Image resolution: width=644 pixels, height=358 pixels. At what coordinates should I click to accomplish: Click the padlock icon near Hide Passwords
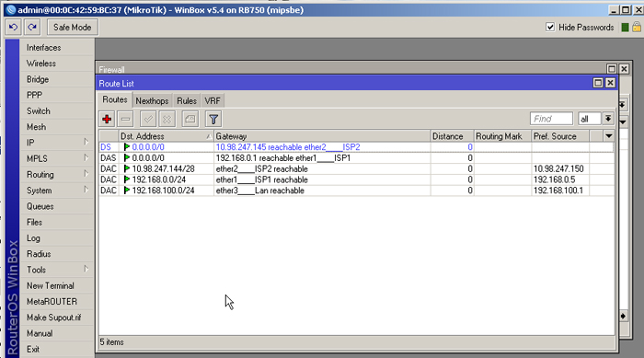637,27
